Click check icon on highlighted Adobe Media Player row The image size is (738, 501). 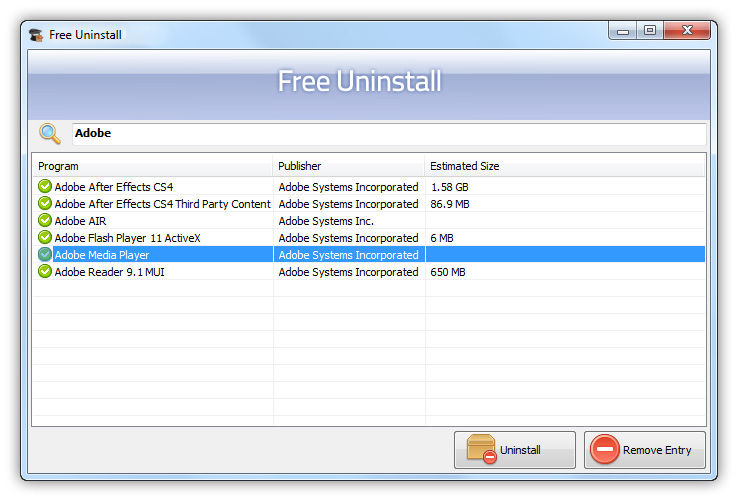click(x=45, y=254)
